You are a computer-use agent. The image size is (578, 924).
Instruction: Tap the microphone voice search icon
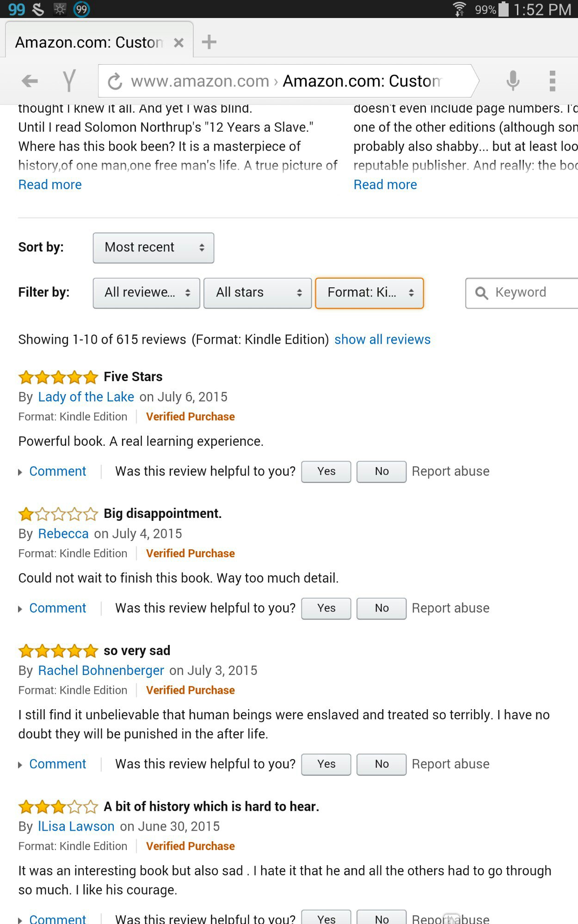[x=512, y=81]
